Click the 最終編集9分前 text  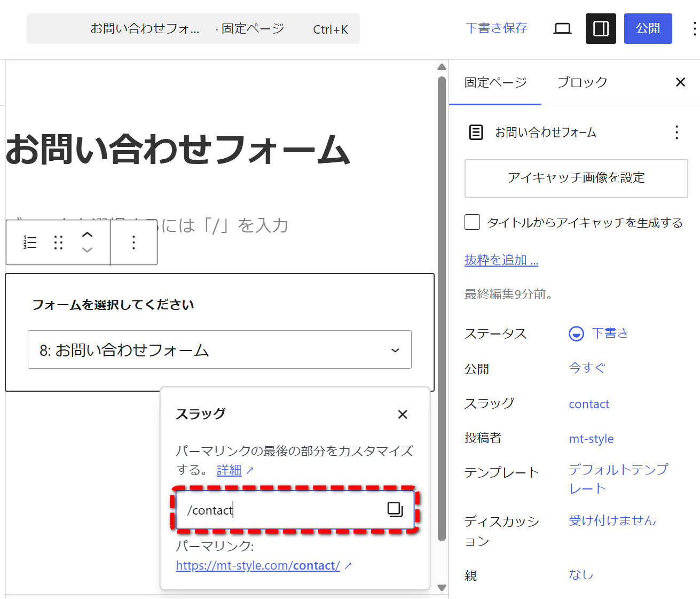(508, 294)
